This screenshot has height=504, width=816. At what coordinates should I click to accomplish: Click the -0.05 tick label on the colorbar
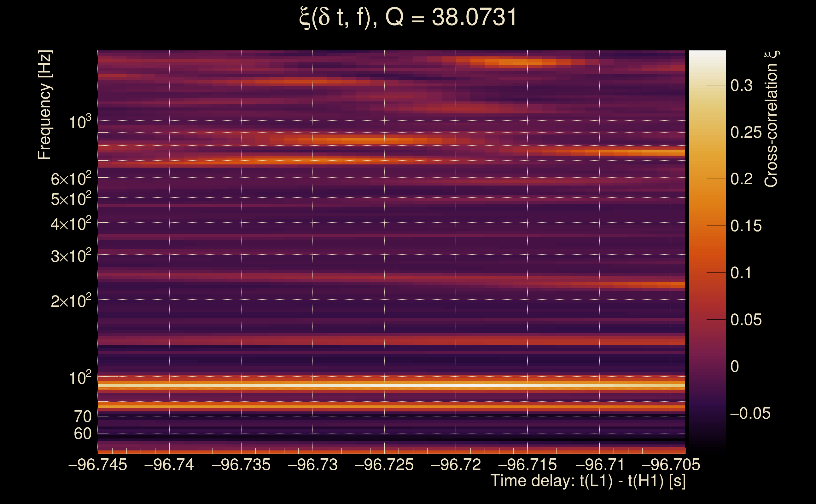750,413
